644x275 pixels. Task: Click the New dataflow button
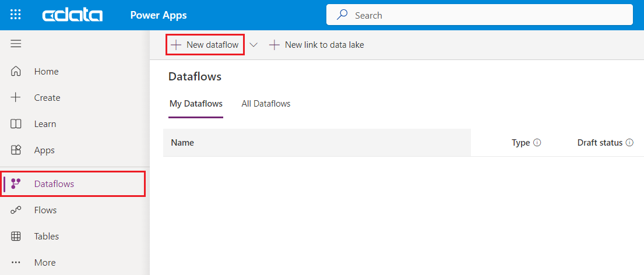click(205, 45)
